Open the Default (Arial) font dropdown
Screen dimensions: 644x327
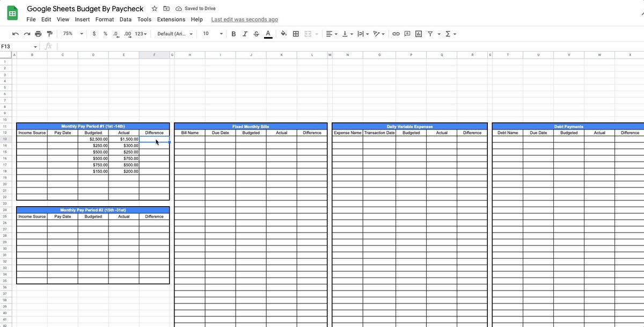(175, 34)
